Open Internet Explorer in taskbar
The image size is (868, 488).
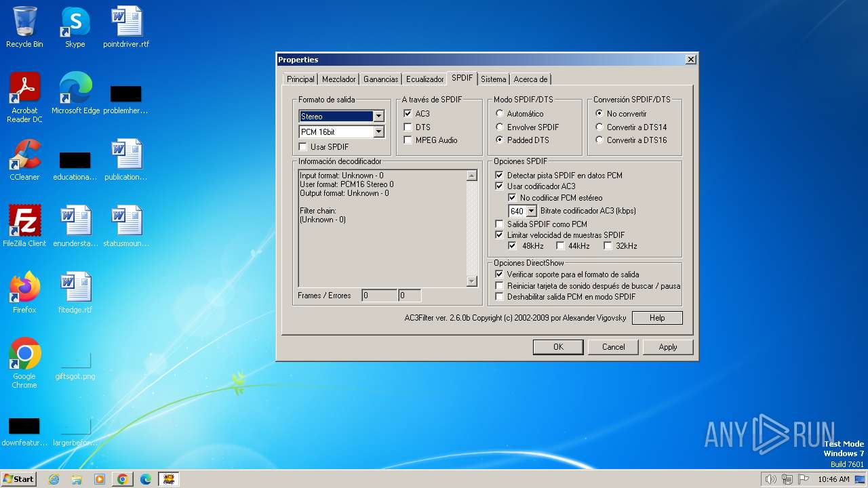point(54,479)
